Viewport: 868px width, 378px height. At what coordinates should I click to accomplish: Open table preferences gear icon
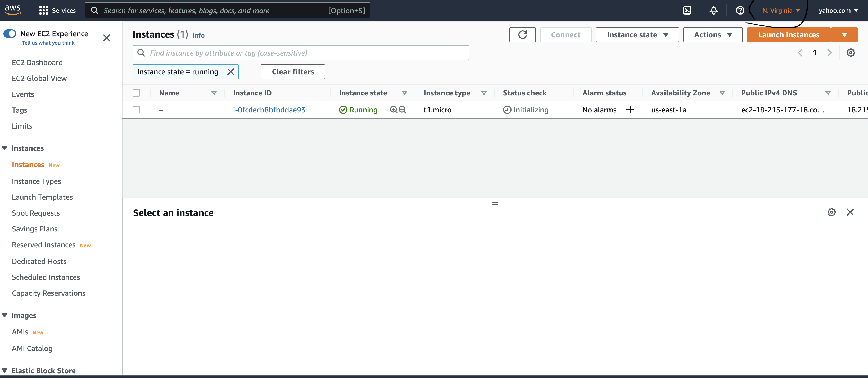pos(851,53)
